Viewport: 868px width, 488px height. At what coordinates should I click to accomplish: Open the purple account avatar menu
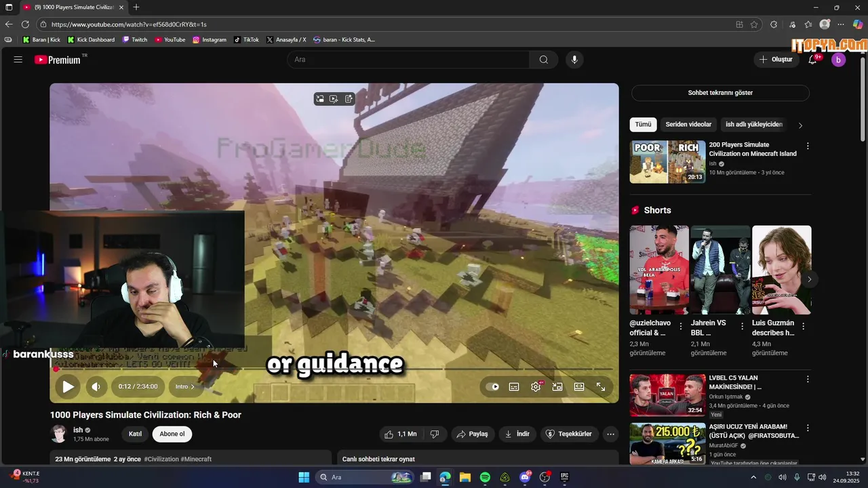[838, 60]
